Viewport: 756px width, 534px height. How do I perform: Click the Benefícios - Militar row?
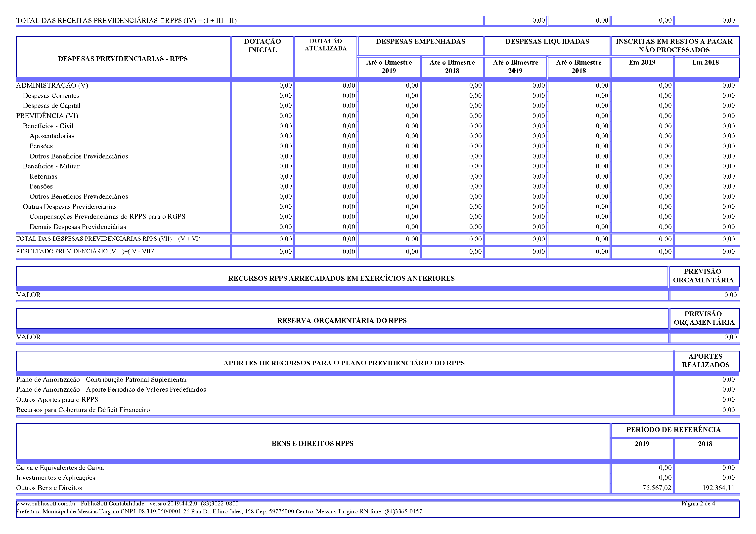pyautogui.click(x=51, y=166)
